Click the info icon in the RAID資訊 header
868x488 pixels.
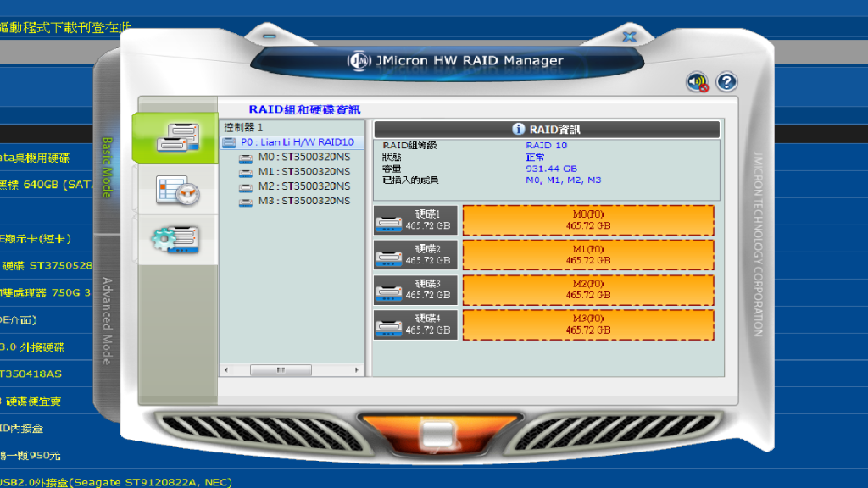click(x=518, y=129)
